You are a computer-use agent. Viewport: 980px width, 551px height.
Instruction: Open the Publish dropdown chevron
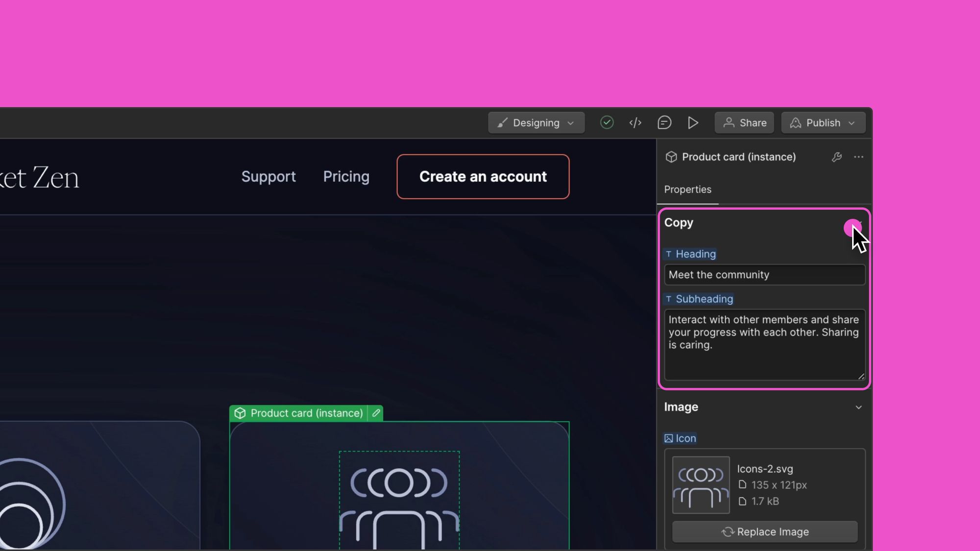click(x=851, y=123)
